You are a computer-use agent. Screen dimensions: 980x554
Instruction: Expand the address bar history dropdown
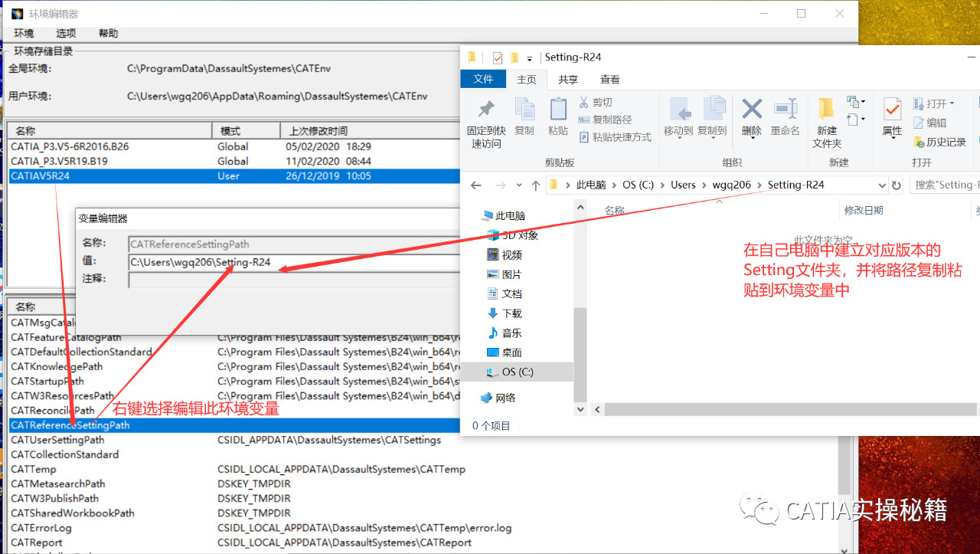coord(882,185)
